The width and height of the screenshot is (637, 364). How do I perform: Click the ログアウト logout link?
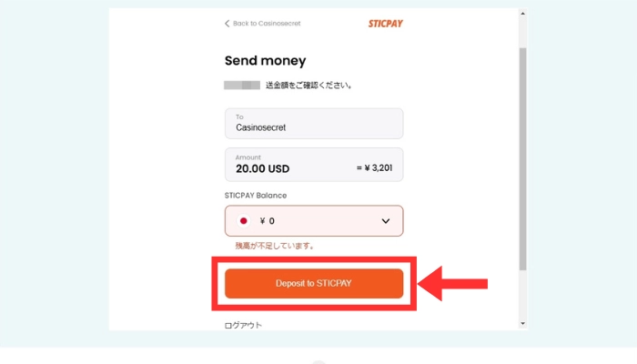(x=242, y=324)
